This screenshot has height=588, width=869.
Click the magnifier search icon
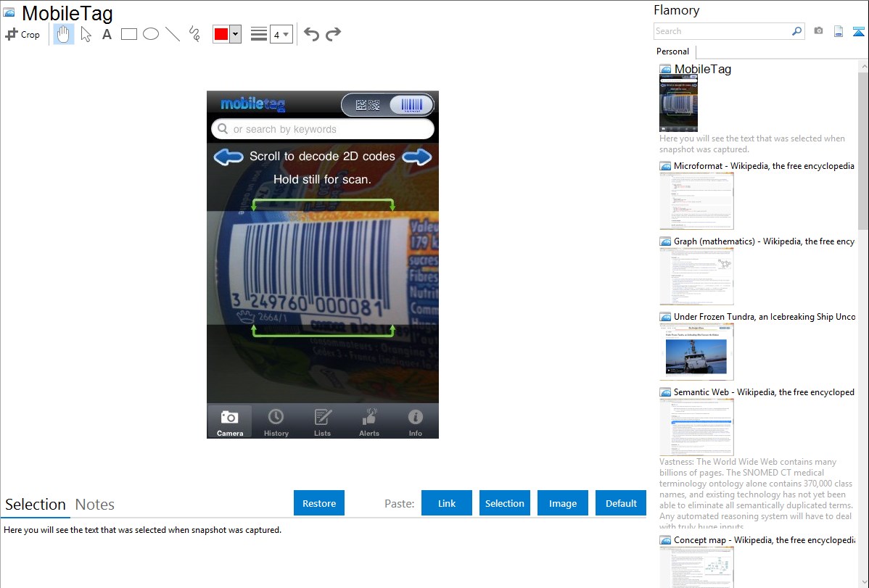pyautogui.click(x=797, y=31)
